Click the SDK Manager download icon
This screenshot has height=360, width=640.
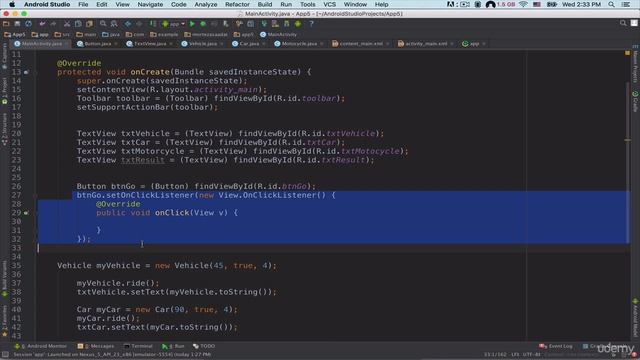tap(287, 24)
